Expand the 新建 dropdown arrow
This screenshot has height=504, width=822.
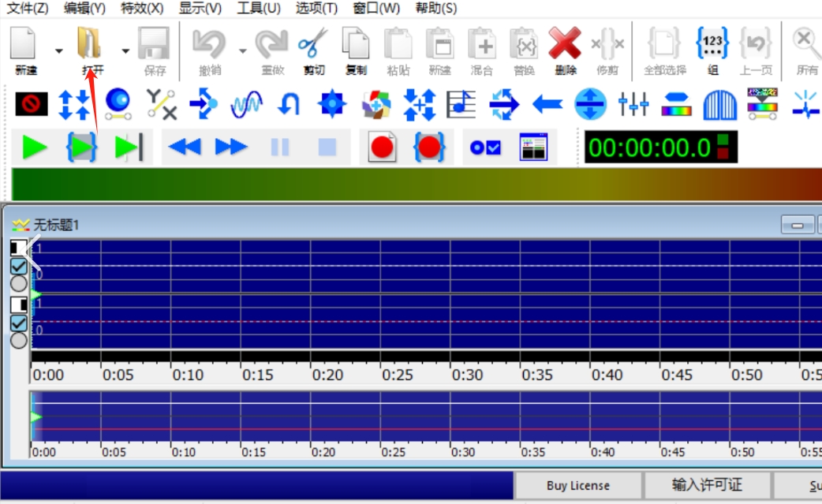[58, 50]
